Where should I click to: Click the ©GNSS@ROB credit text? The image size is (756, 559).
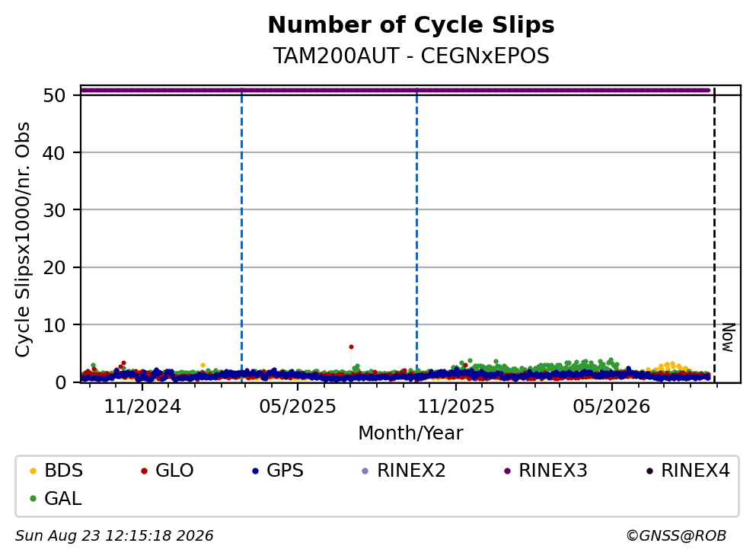(676, 536)
